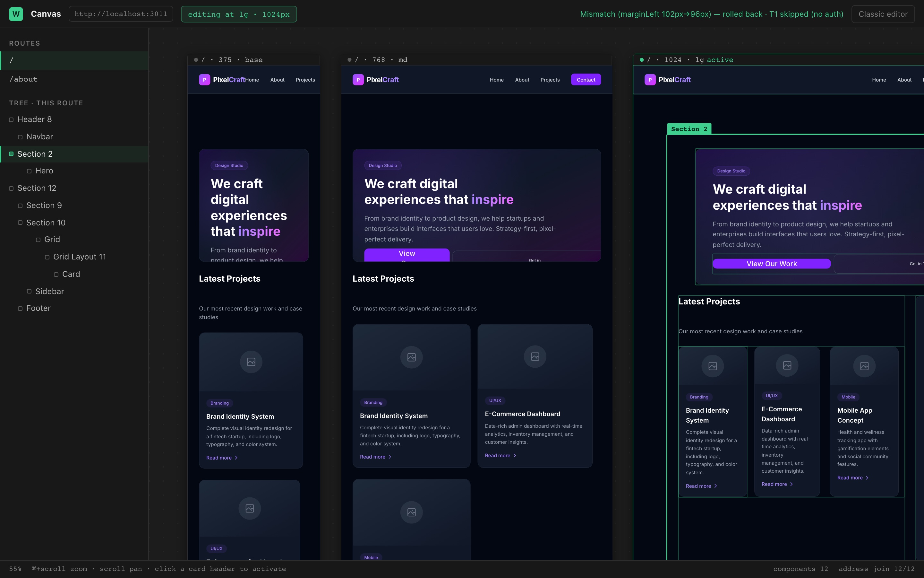
Task: Select Sidebar in the component tree
Action: 74,291
